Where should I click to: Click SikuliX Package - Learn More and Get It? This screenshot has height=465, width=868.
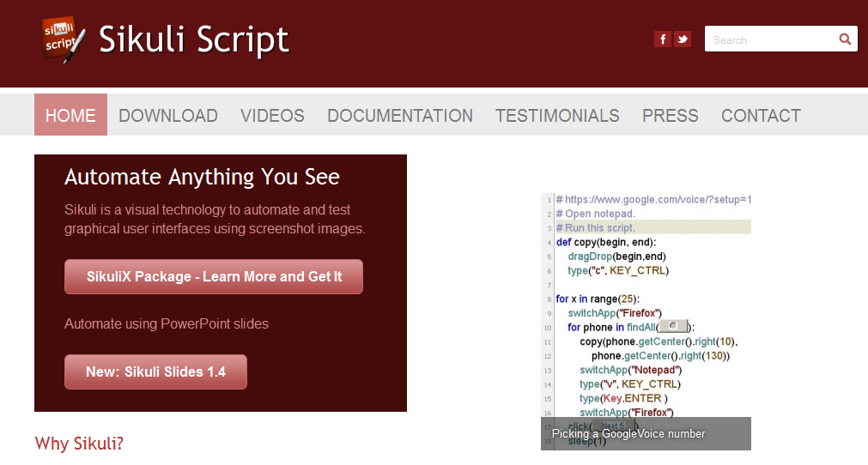click(214, 276)
